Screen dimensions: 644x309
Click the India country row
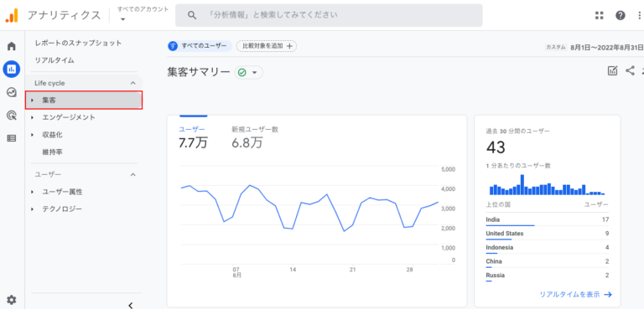(x=547, y=220)
